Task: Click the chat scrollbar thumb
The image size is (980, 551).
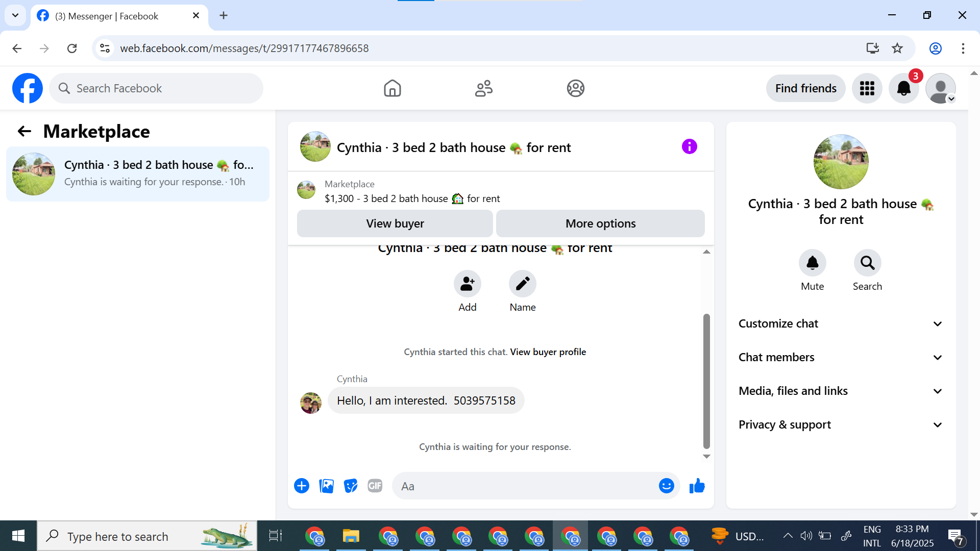Action: (x=706, y=381)
